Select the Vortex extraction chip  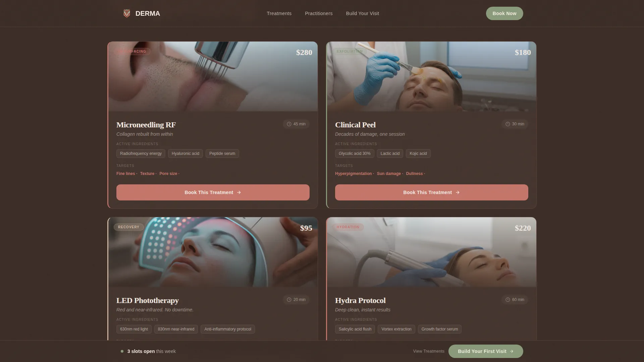[x=396, y=329]
